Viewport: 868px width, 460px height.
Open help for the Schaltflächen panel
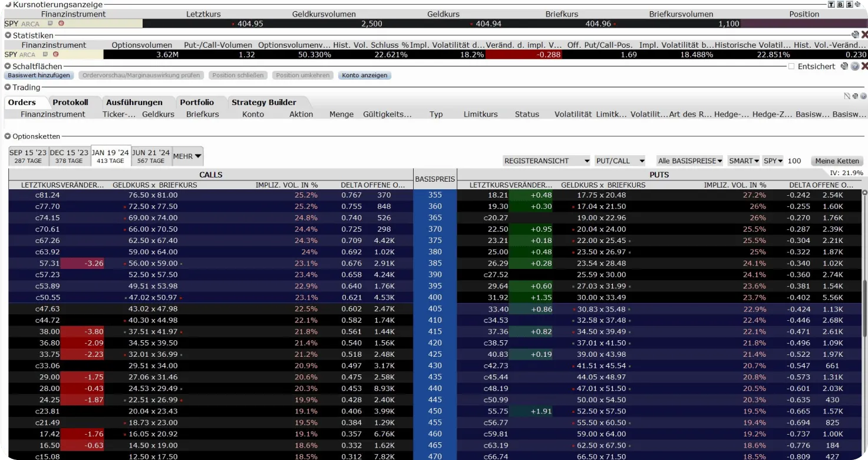(855, 66)
